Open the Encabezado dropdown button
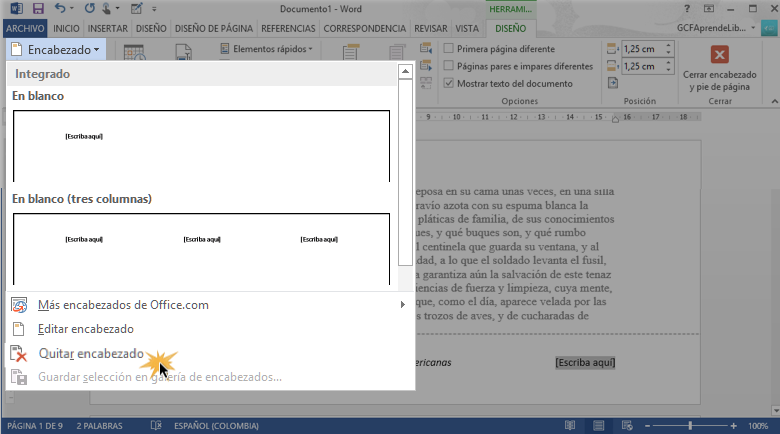780x434 pixels. click(55, 49)
